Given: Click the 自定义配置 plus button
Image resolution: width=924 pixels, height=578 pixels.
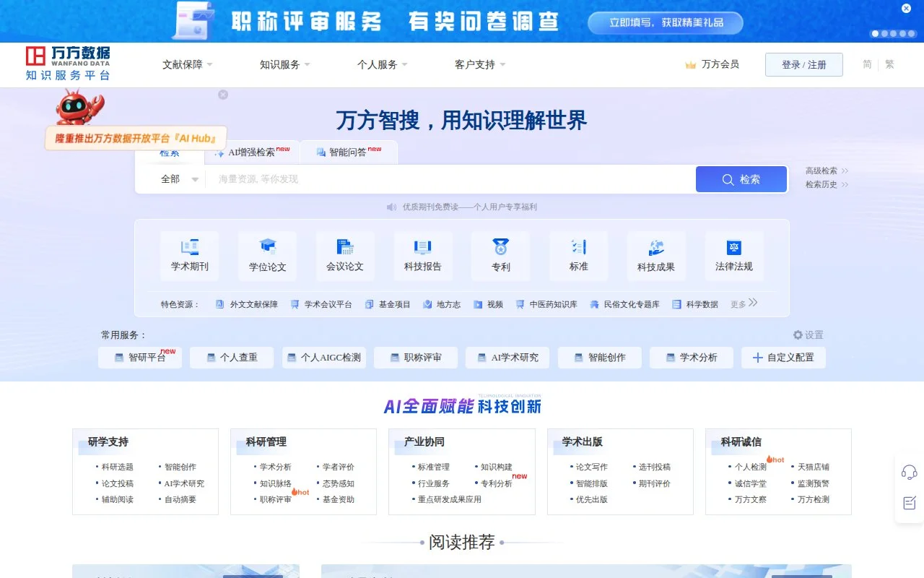Looking at the screenshot, I should click(783, 358).
